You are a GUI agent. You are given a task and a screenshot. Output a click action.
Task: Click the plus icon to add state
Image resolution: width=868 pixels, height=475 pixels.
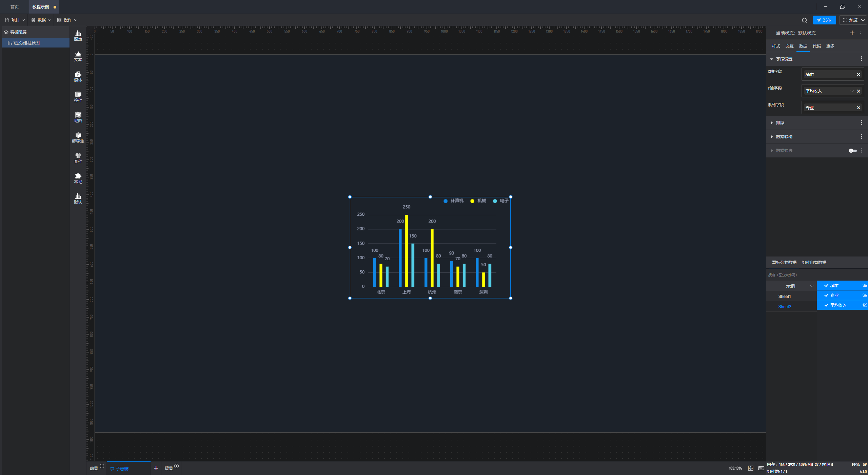(x=852, y=33)
